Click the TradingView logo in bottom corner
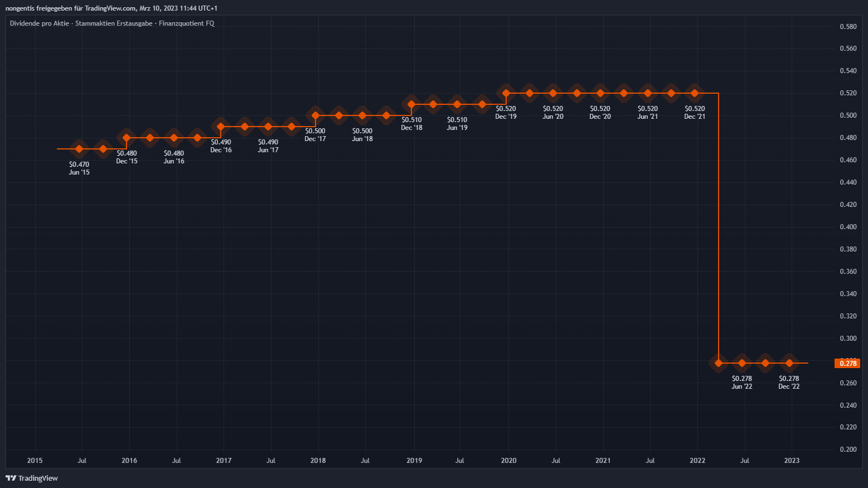 click(32, 478)
